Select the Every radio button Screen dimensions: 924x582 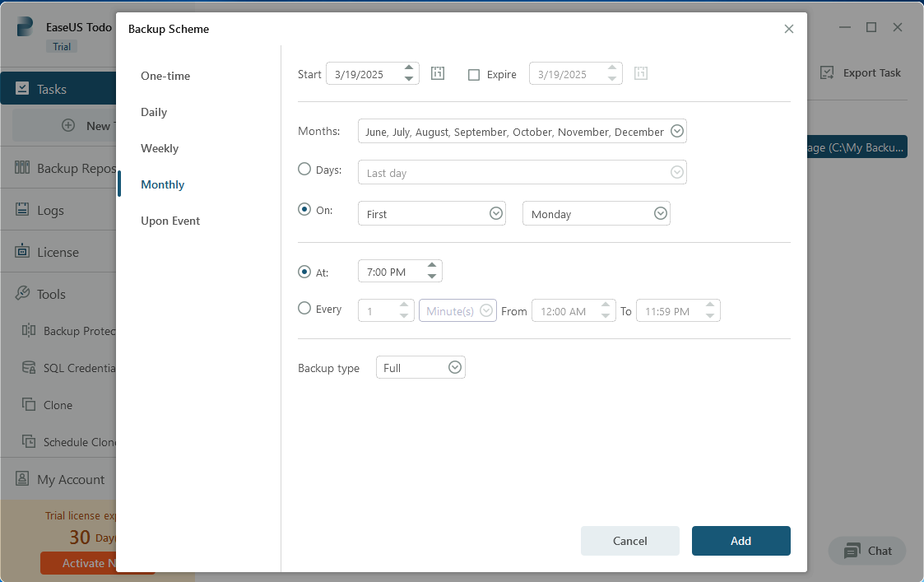[304, 309]
